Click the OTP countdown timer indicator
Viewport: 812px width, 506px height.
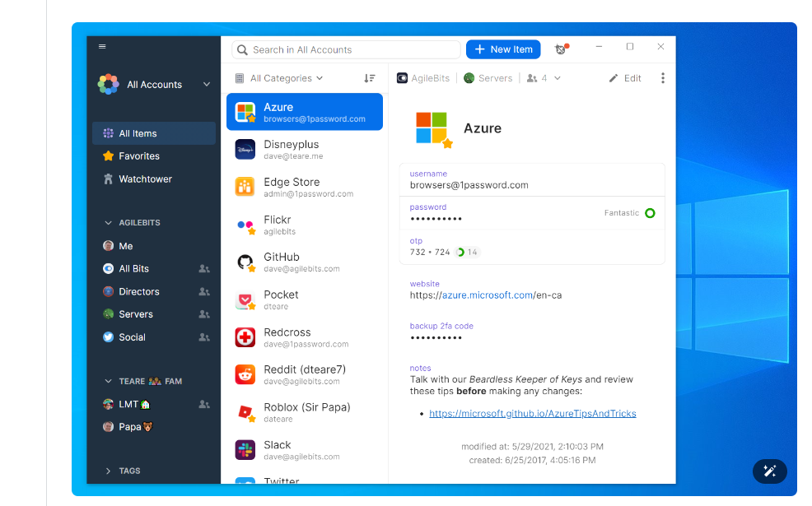pos(467,252)
